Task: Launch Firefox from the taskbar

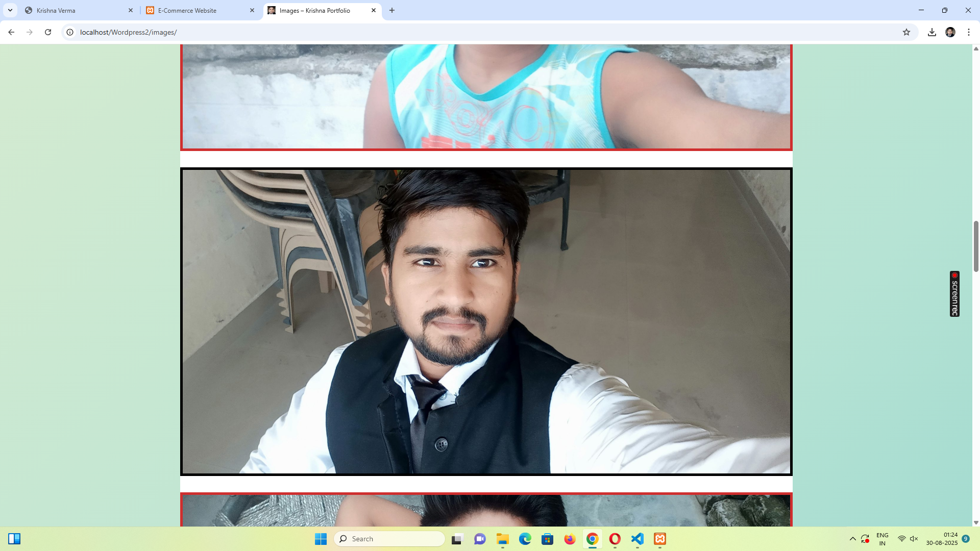Action: tap(570, 539)
